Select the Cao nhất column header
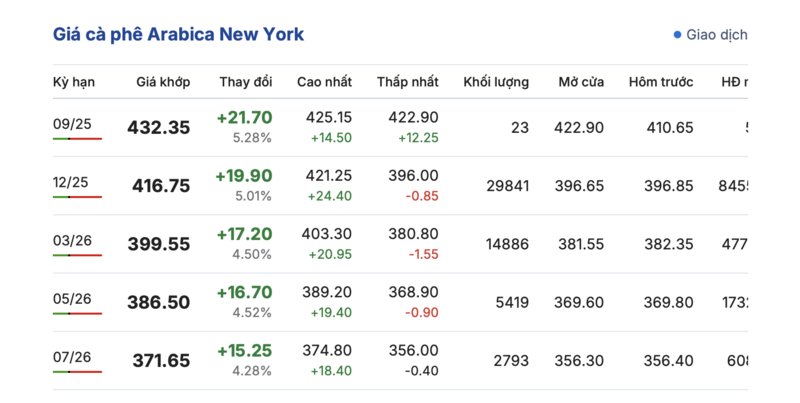The width and height of the screenshot is (800, 403). 324,81
